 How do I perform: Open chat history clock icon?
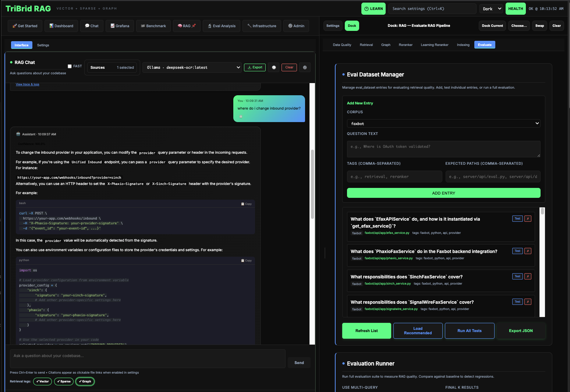click(x=274, y=67)
